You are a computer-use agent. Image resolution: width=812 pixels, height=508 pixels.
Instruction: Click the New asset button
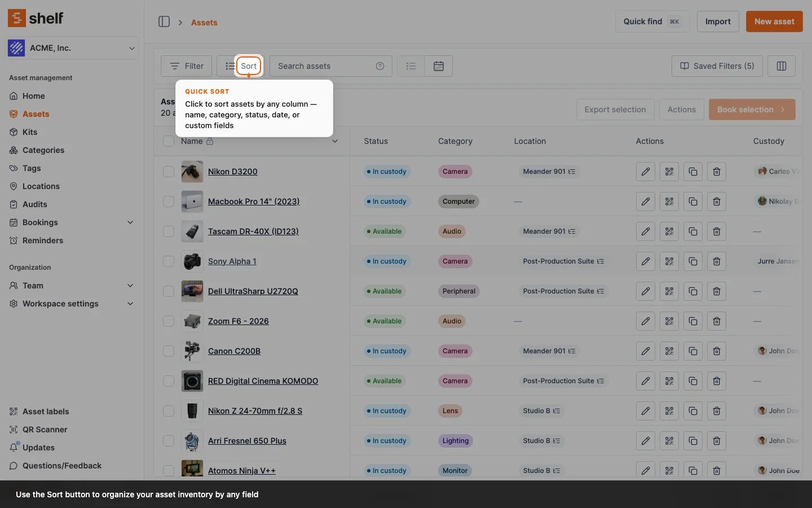(x=774, y=21)
